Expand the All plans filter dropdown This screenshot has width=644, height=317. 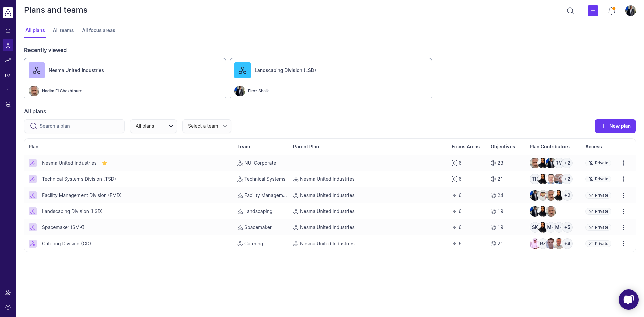tap(154, 126)
